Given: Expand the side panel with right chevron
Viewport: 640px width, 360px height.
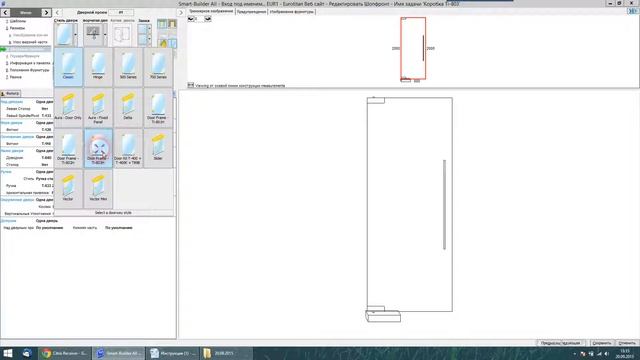Looking at the screenshot, I should (x=181, y=13).
